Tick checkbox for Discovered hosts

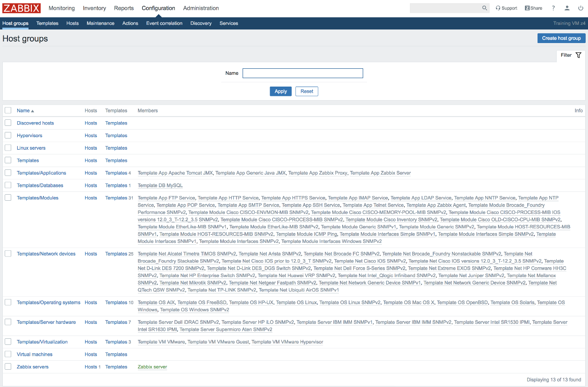(8, 123)
